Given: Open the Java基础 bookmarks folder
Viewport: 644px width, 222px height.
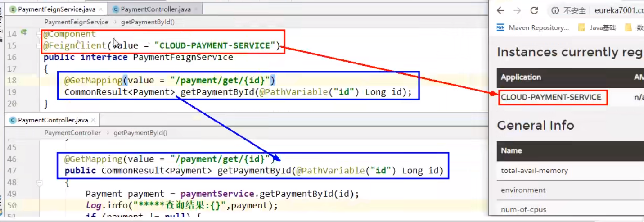Looking at the screenshot, I should click(597, 27).
